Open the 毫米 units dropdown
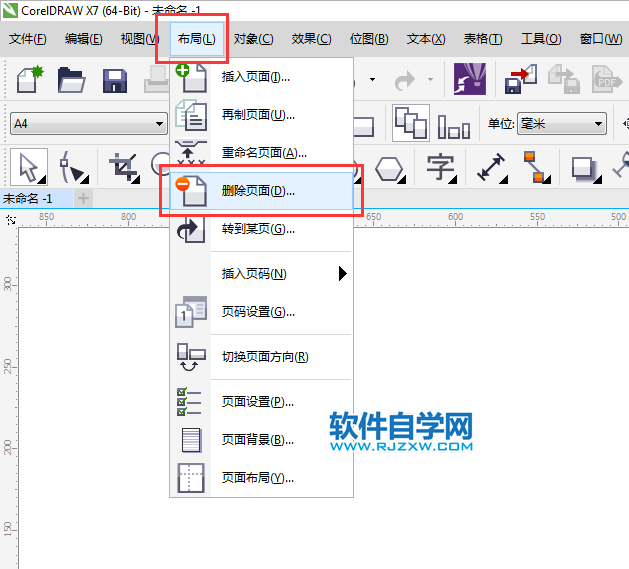 click(562, 124)
